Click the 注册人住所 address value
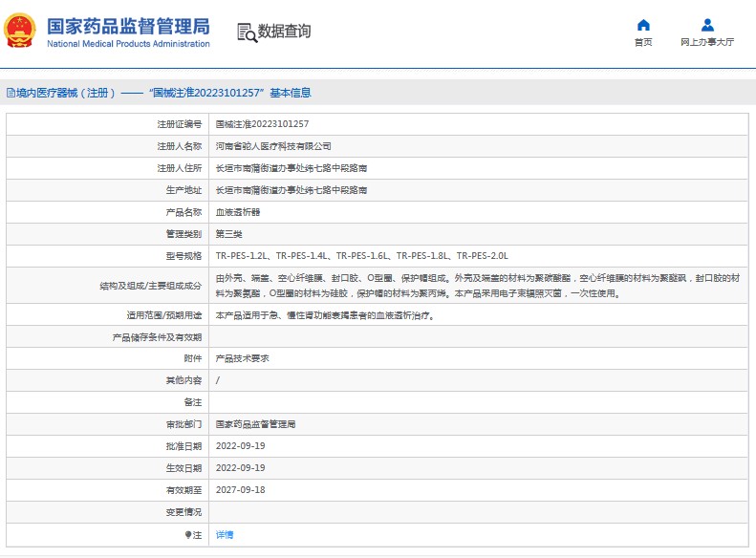Screen dimensions: 756x558 pyautogui.click(x=292, y=168)
